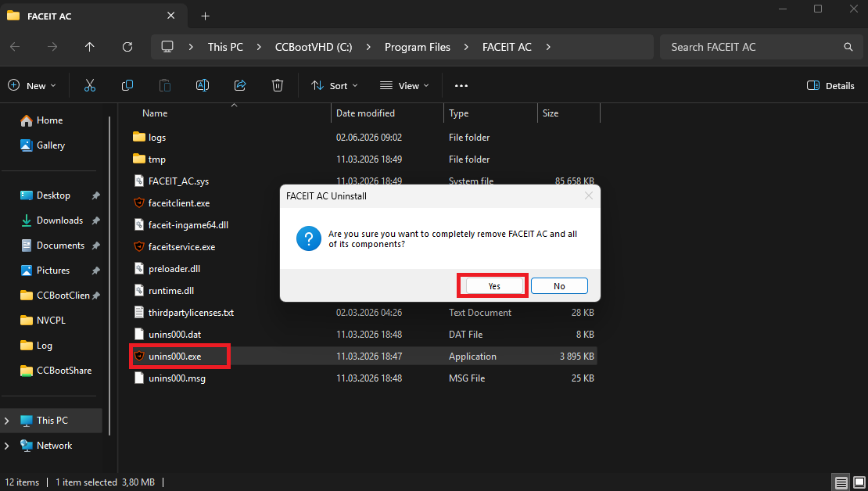Select the unins000.exe file

tap(174, 357)
